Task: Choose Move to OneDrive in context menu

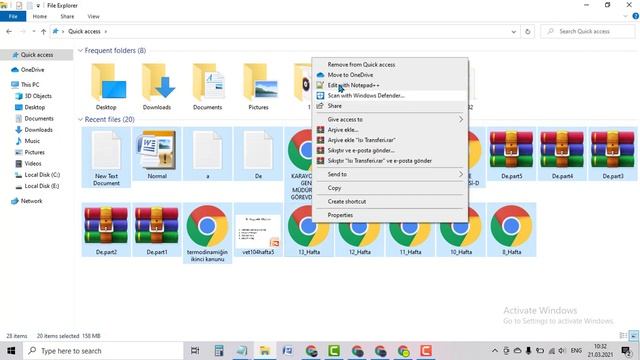Action: pos(390,75)
